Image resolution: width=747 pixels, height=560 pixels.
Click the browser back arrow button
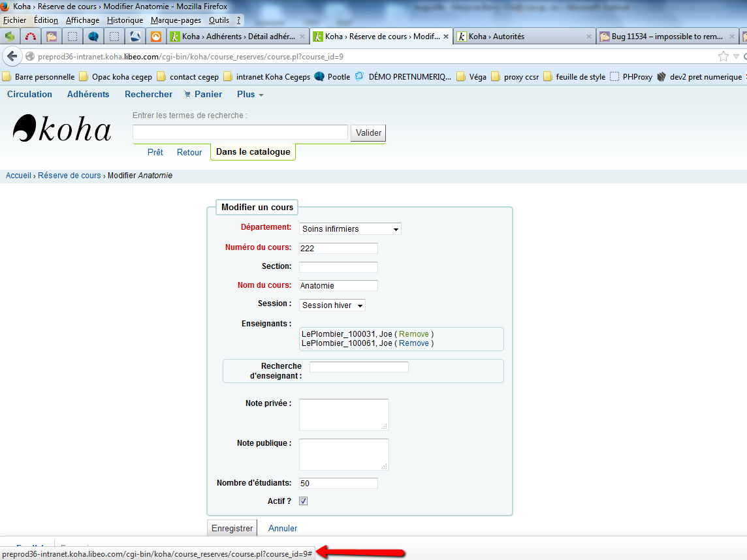(x=13, y=57)
